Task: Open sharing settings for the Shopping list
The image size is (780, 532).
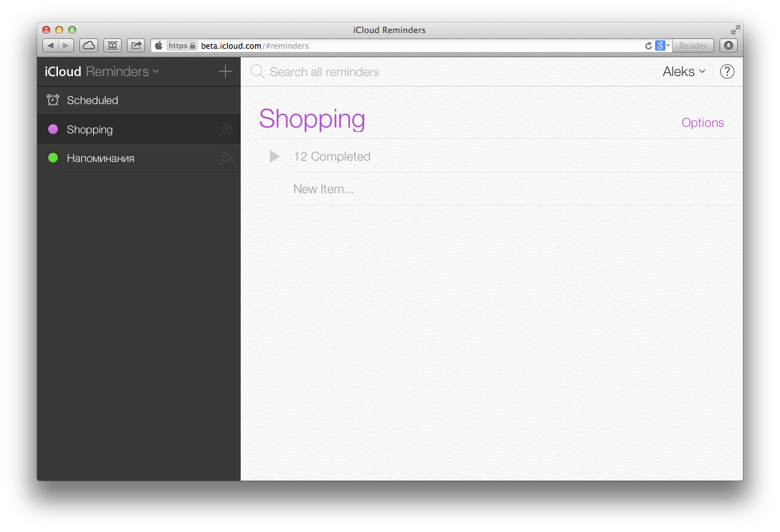Action: pyautogui.click(x=226, y=129)
